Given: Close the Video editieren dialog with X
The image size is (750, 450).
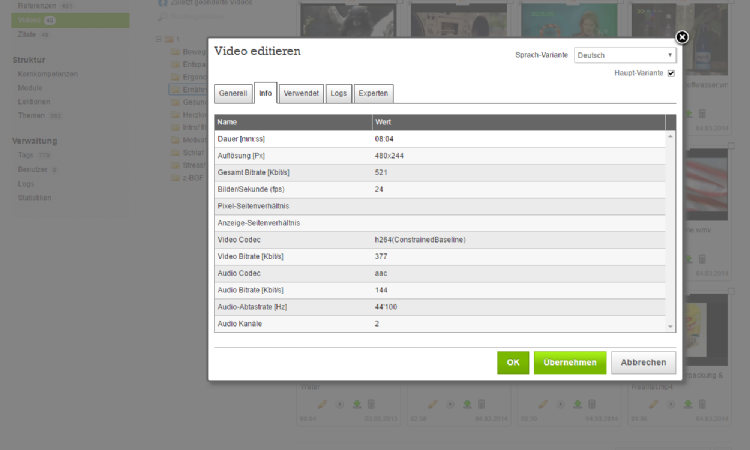Looking at the screenshot, I should (682, 37).
